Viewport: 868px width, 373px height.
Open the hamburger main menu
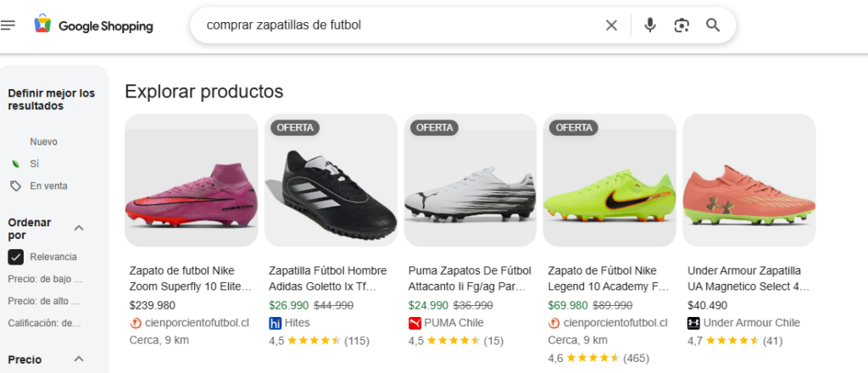click(8, 25)
